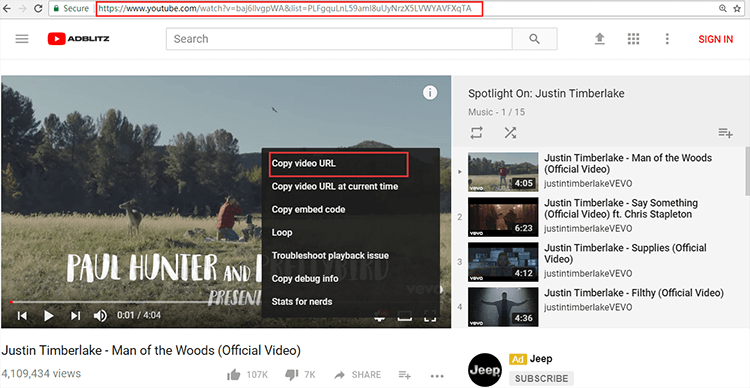Click the upload video icon
Viewport: 750px width, 388px height.
click(x=599, y=39)
